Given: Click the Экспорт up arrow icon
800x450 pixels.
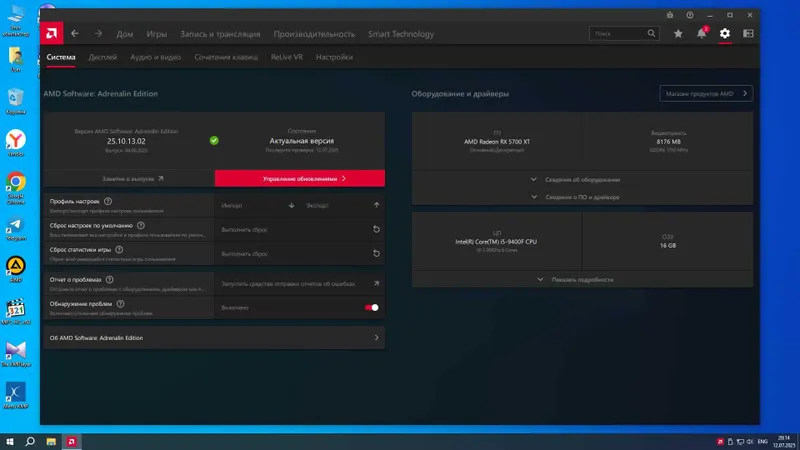Looking at the screenshot, I should [x=377, y=205].
